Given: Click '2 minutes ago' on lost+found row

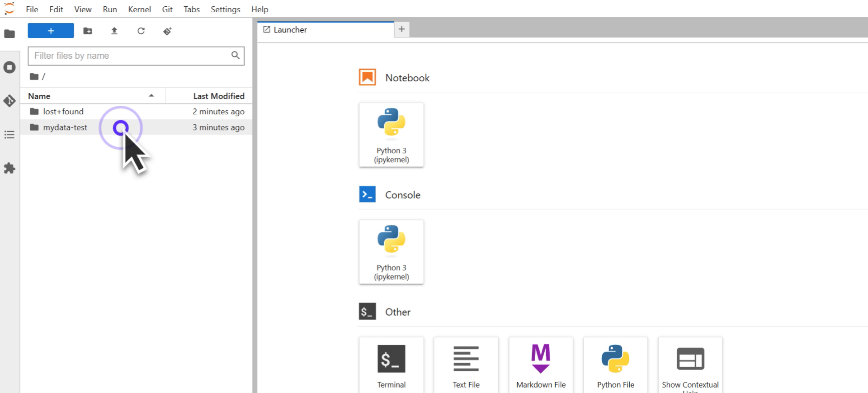Looking at the screenshot, I should 218,112.
